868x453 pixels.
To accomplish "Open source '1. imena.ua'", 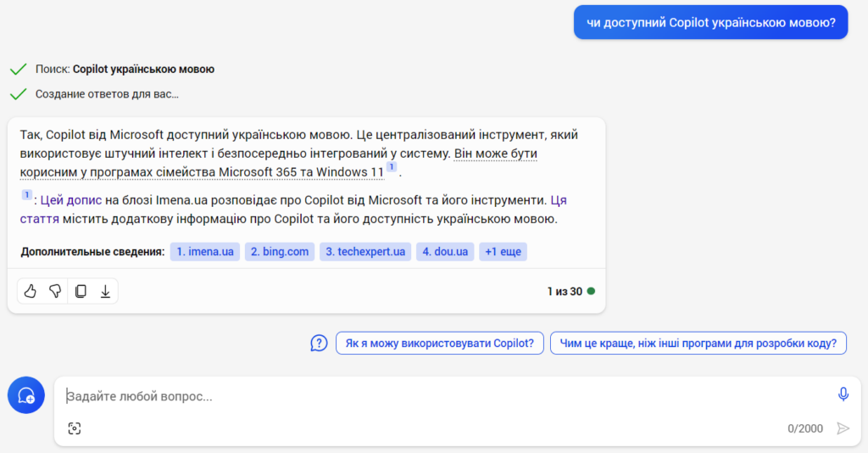I will (x=205, y=251).
